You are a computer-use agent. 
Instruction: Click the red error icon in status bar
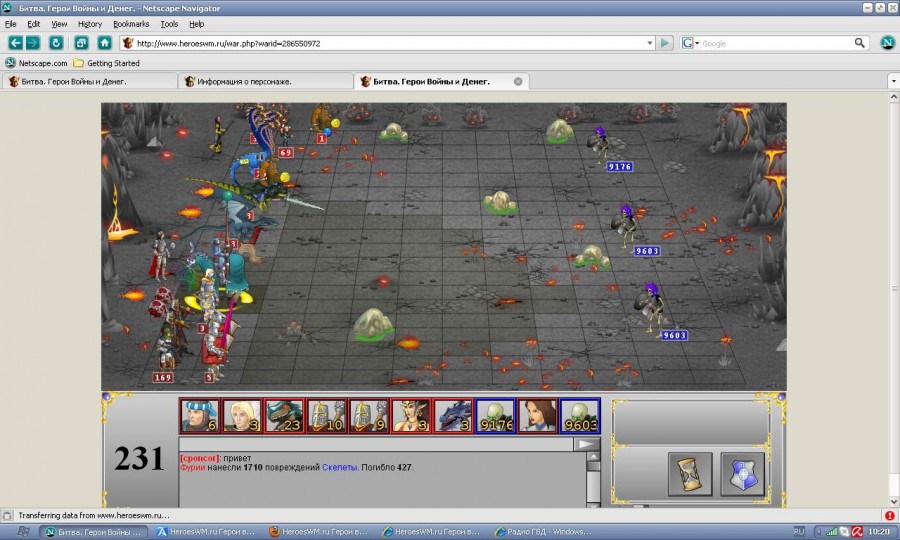coord(890,515)
